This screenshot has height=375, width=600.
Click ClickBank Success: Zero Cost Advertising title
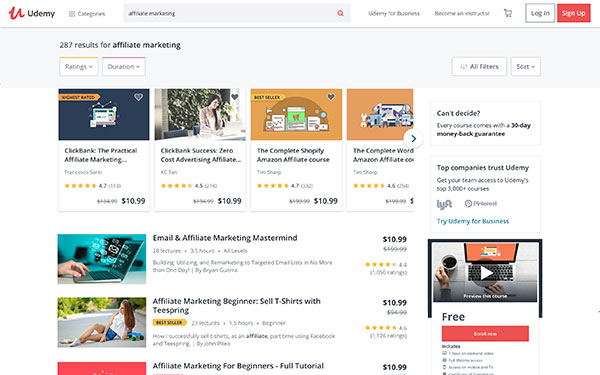(x=201, y=155)
